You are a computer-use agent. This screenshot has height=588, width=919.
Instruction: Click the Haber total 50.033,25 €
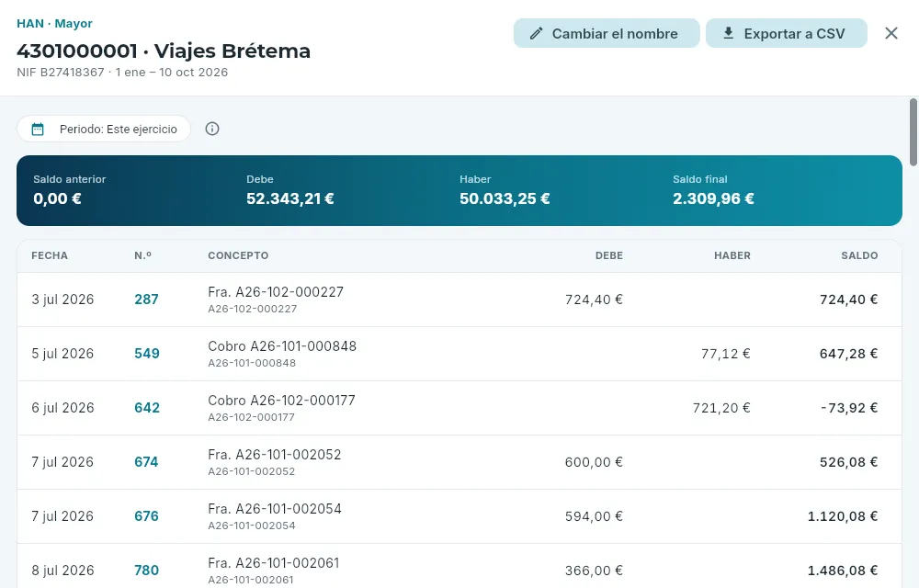[505, 198]
